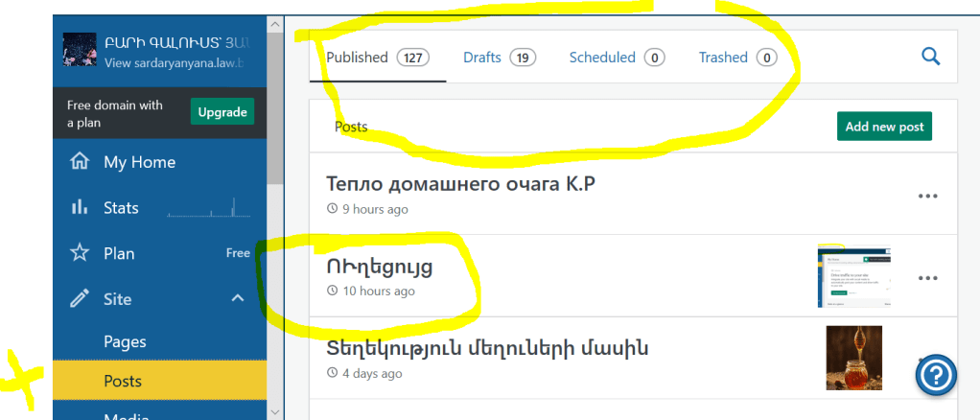Image resolution: width=980 pixels, height=420 pixels.
Task: Click the Stats bar chart icon
Action: tap(80, 208)
